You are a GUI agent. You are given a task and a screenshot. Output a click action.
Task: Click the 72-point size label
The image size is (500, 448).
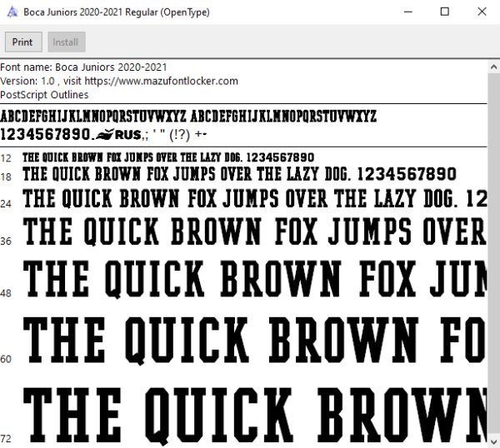pos(6,439)
